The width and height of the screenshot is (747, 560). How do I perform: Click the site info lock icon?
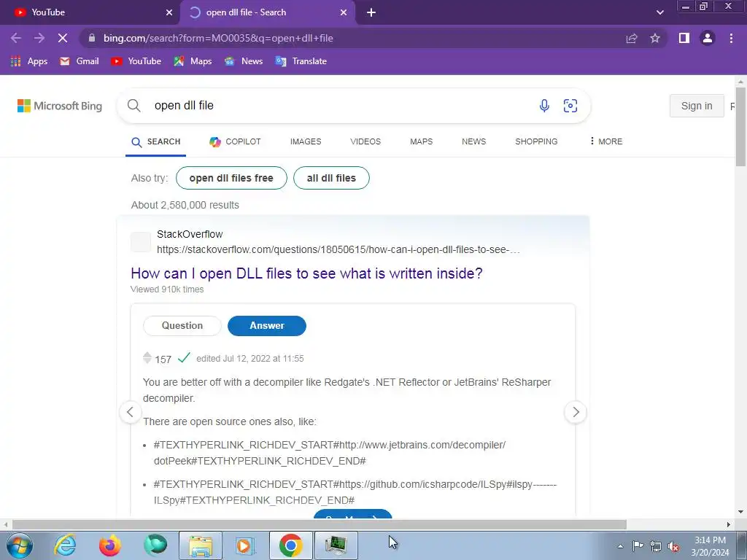click(x=92, y=38)
